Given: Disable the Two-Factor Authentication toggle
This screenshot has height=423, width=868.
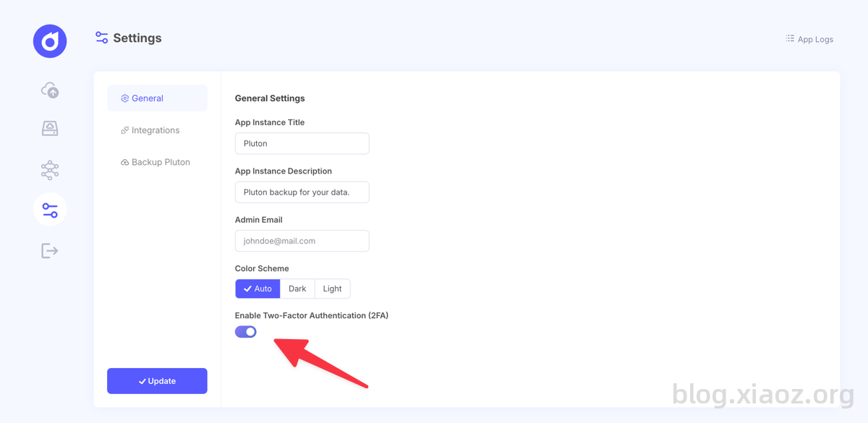Looking at the screenshot, I should point(246,332).
